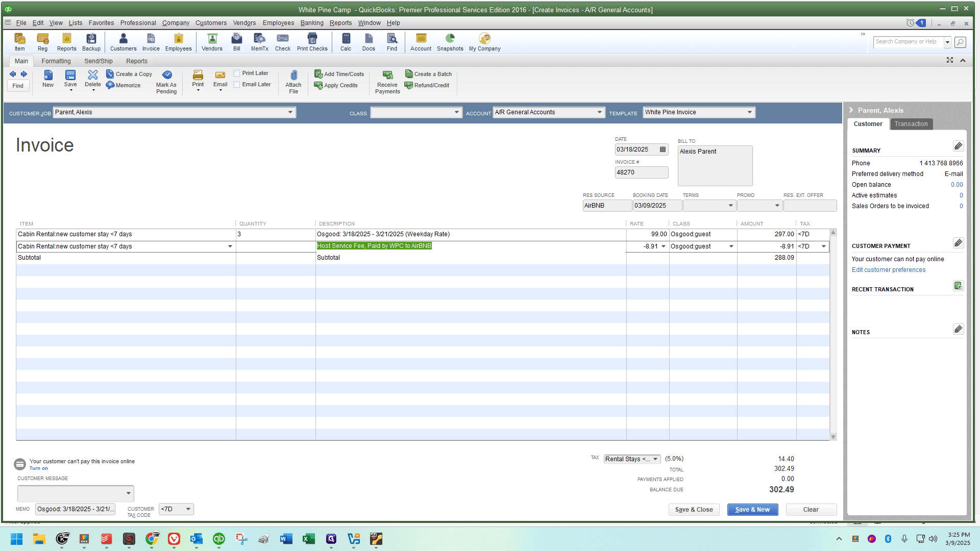Open Windows Start menu
This screenshot has width=980, height=551.
coord(16,539)
